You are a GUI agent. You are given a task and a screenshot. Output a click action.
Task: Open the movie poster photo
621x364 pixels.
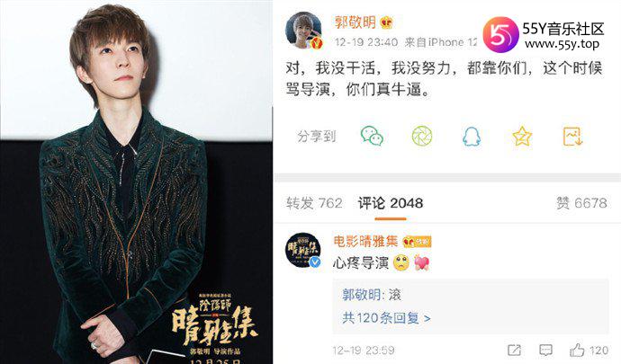coord(136,182)
